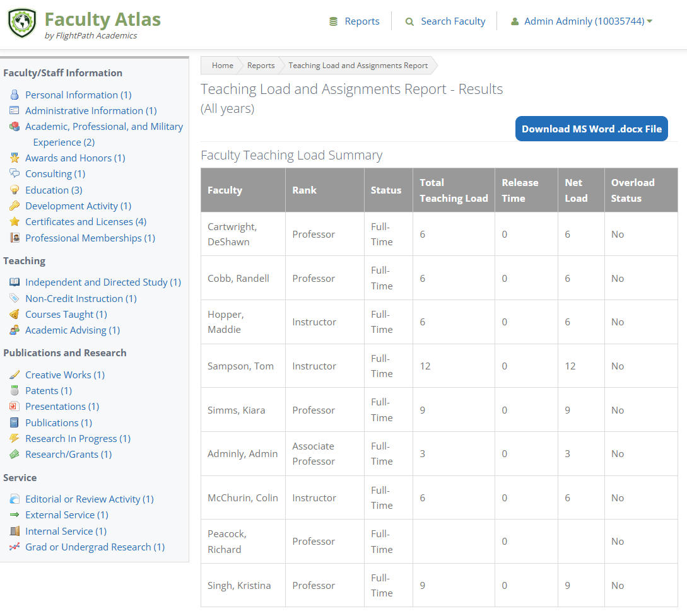Open Editorial or Review Activity link

[89, 499]
